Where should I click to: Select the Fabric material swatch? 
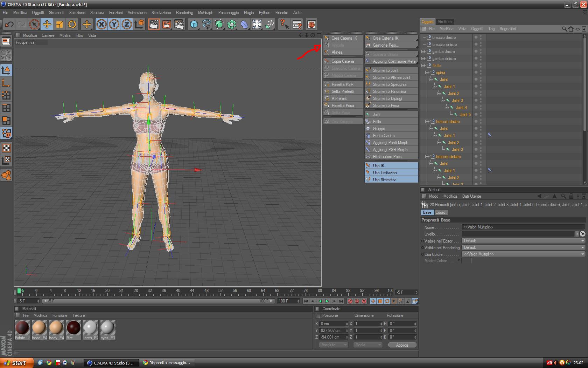tap(22, 328)
